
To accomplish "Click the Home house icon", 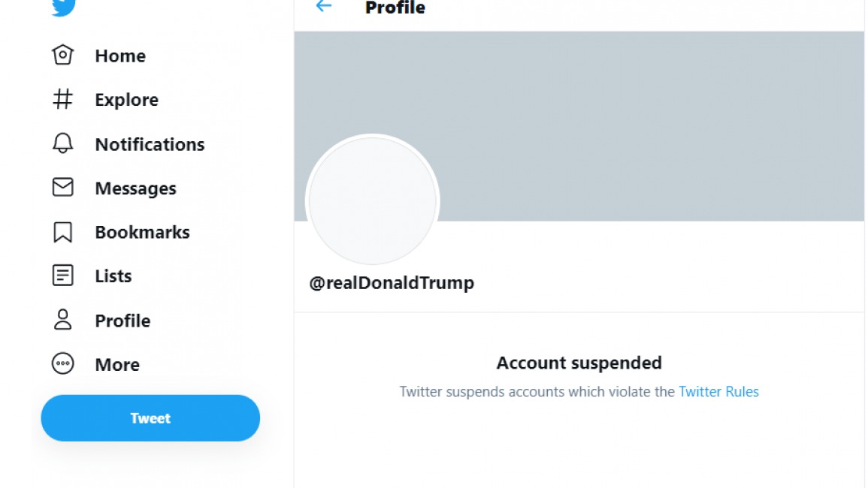I will [62, 55].
